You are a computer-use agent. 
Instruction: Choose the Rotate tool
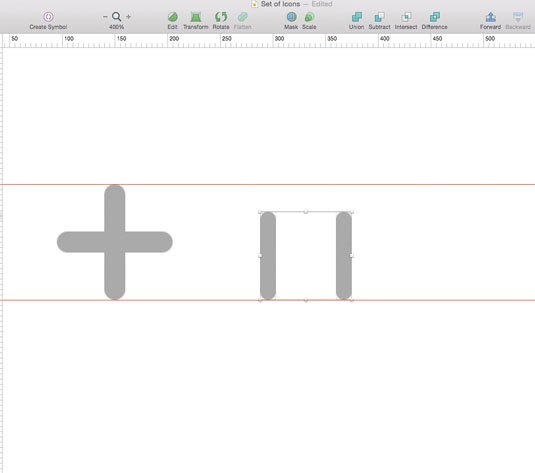pos(221,17)
